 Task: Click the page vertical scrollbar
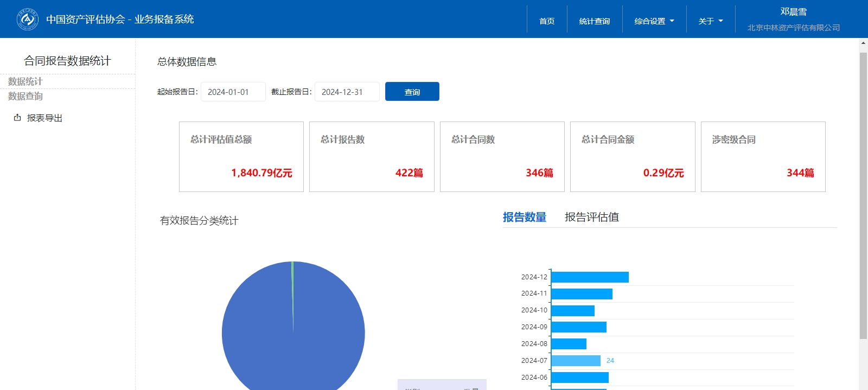pos(863,195)
